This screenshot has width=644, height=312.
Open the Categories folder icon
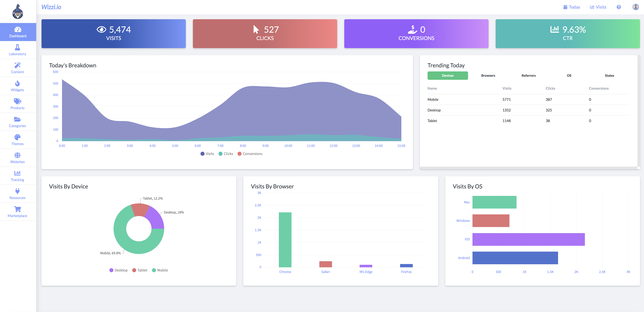click(x=17, y=119)
